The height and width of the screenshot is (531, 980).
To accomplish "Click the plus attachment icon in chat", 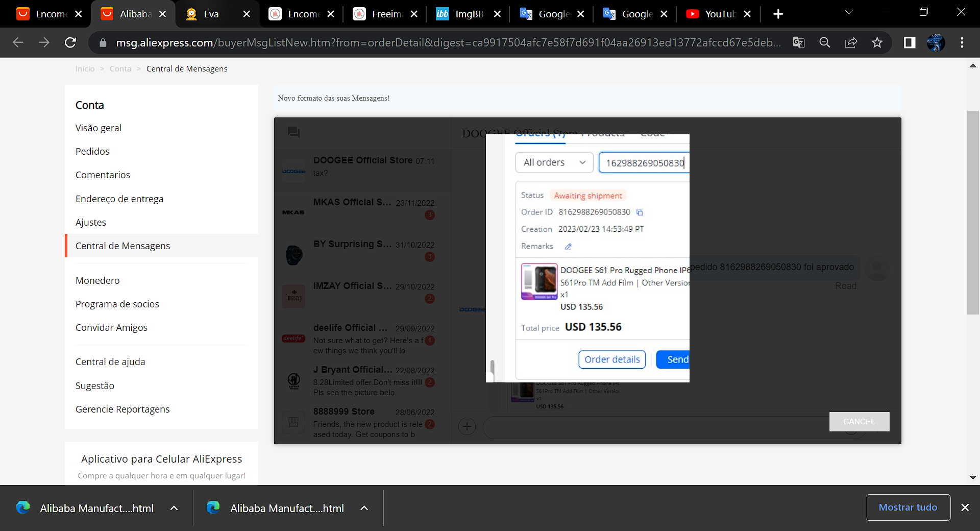I will pyautogui.click(x=467, y=426).
